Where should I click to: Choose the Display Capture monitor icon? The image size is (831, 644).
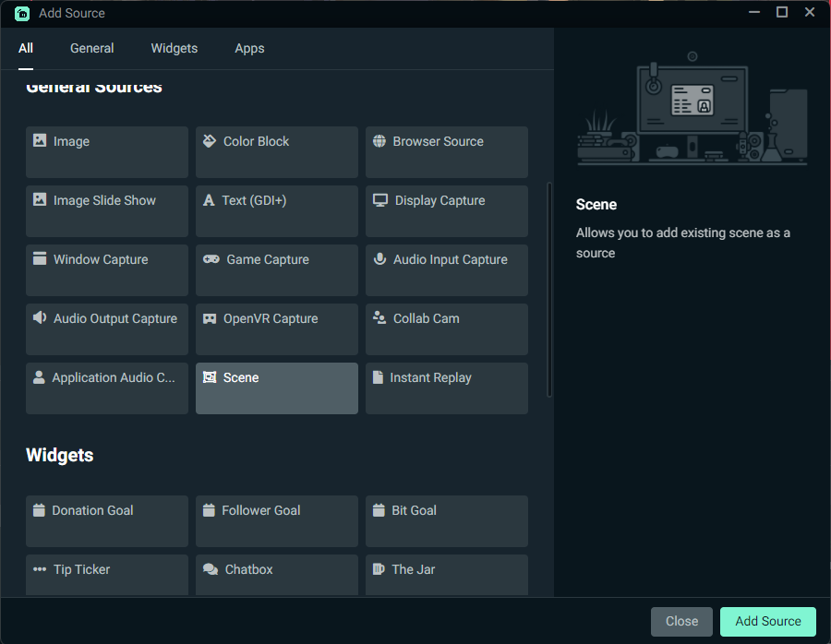click(x=380, y=200)
